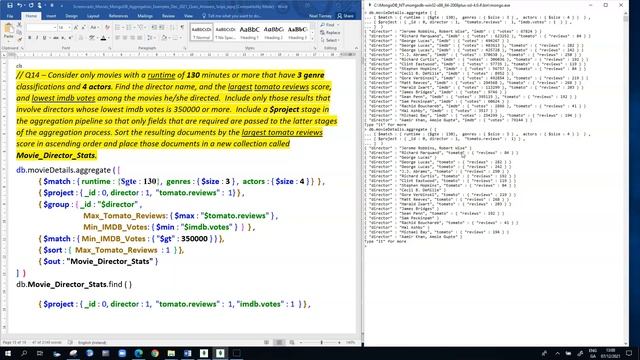
Task: Open the Font dialog launcher
Action: [110, 48]
